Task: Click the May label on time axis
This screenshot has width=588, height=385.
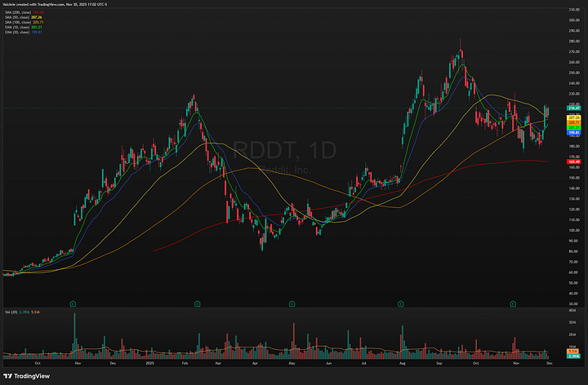Action: (x=292, y=363)
